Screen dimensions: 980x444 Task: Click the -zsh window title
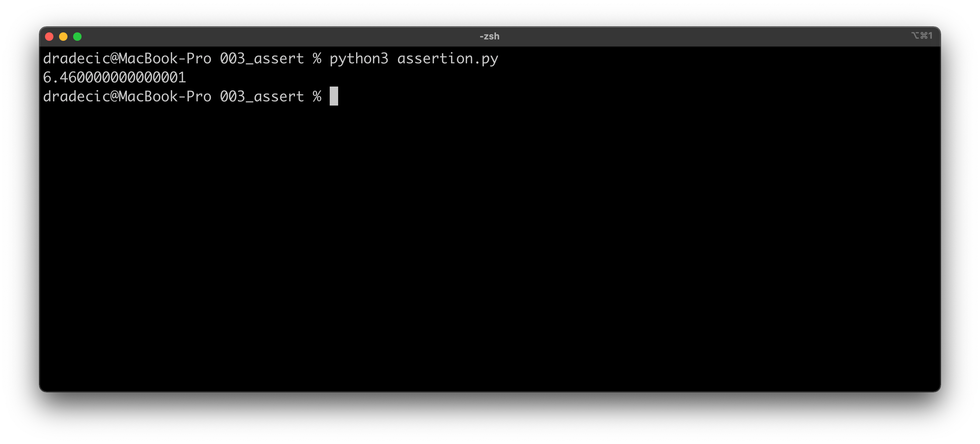click(489, 37)
